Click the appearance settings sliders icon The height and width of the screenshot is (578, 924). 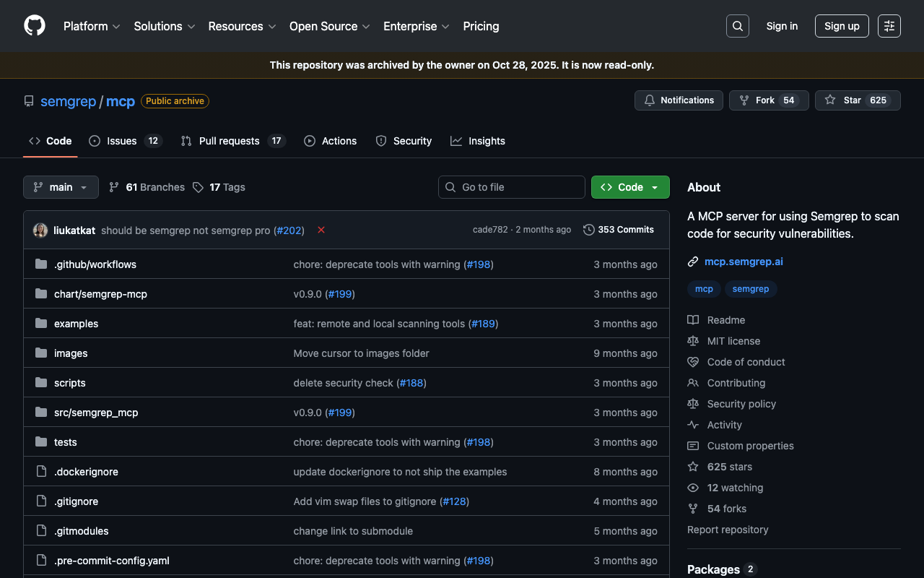pos(889,26)
